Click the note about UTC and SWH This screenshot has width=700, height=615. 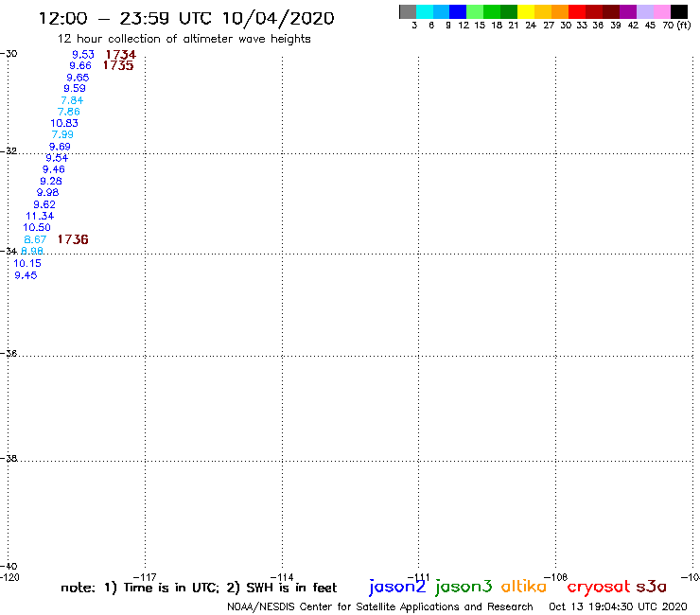[199, 588]
